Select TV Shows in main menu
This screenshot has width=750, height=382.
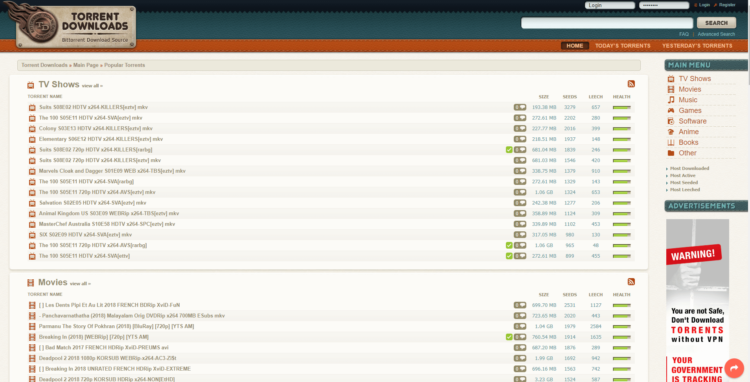coord(695,79)
